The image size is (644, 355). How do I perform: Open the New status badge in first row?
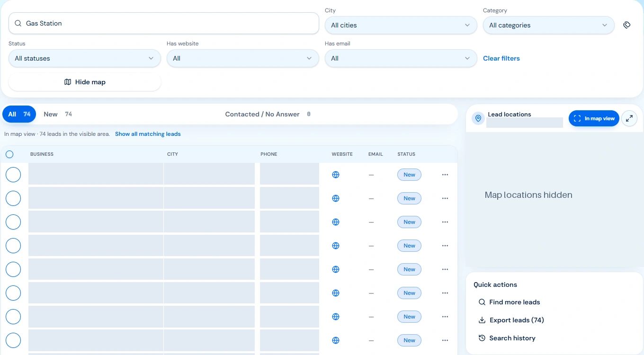click(x=409, y=175)
